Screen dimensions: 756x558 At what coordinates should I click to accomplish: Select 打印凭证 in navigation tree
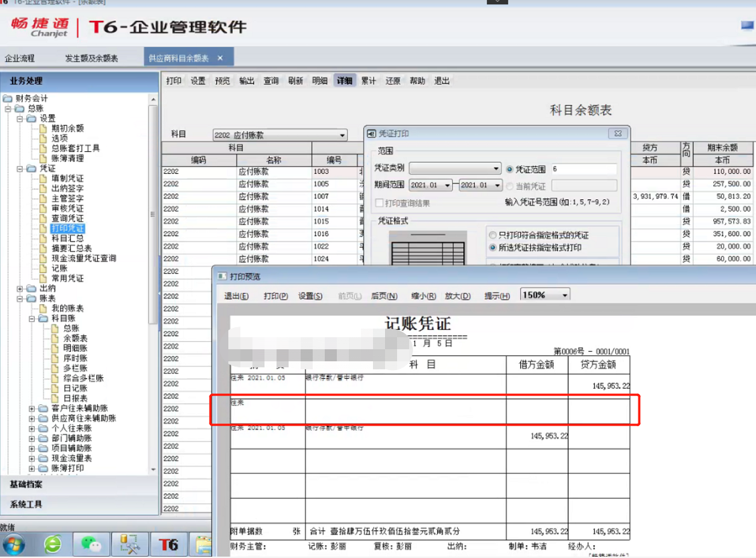coord(68,228)
